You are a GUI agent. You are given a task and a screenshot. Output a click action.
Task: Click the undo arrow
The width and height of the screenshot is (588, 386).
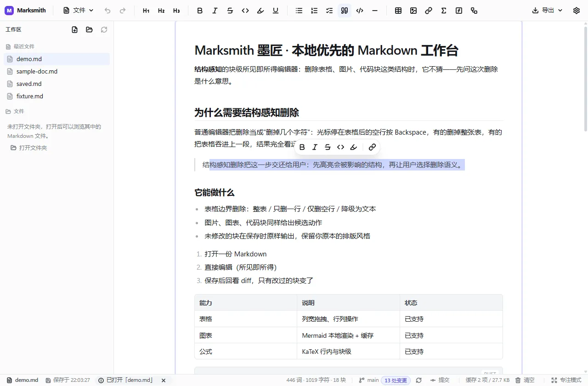(107, 11)
